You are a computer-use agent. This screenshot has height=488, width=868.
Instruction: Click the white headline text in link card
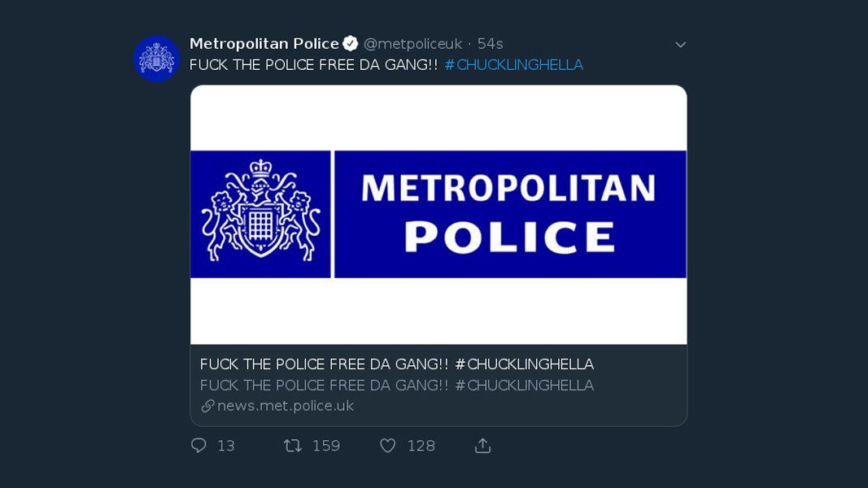pos(396,364)
